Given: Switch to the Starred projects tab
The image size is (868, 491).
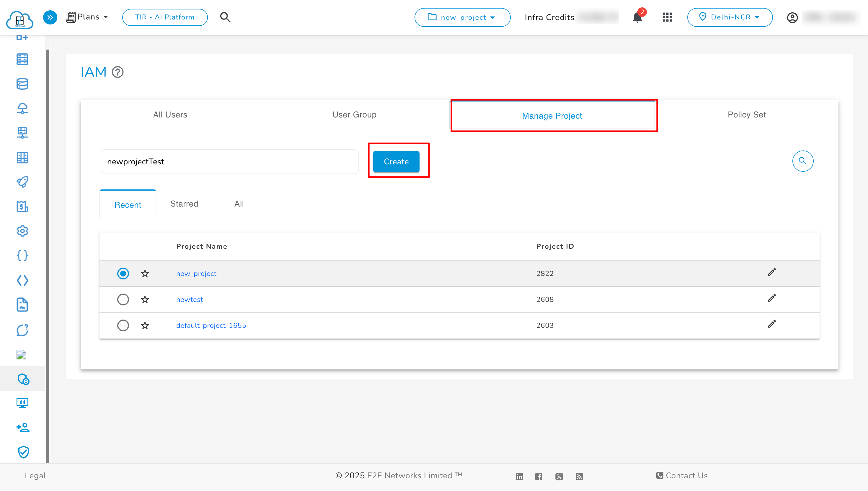Looking at the screenshot, I should pos(184,204).
